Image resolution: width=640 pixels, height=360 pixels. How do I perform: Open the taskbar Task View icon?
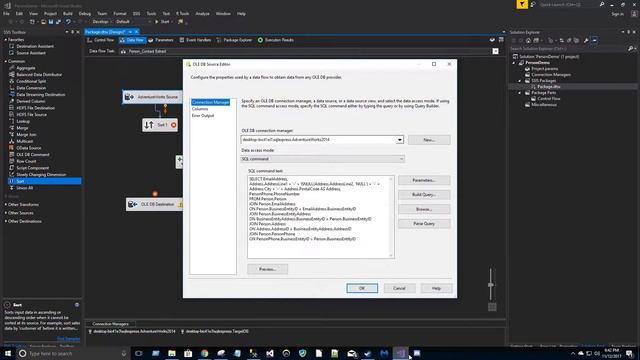[x=139, y=353]
